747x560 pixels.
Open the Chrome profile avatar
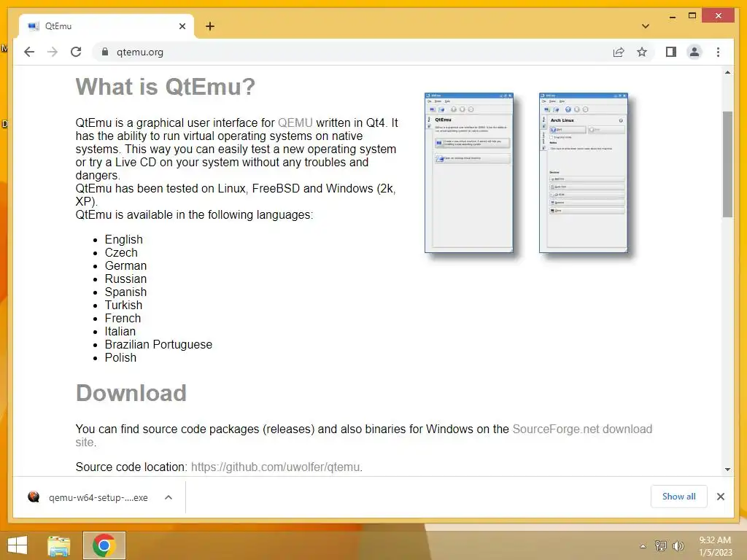click(x=694, y=52)
